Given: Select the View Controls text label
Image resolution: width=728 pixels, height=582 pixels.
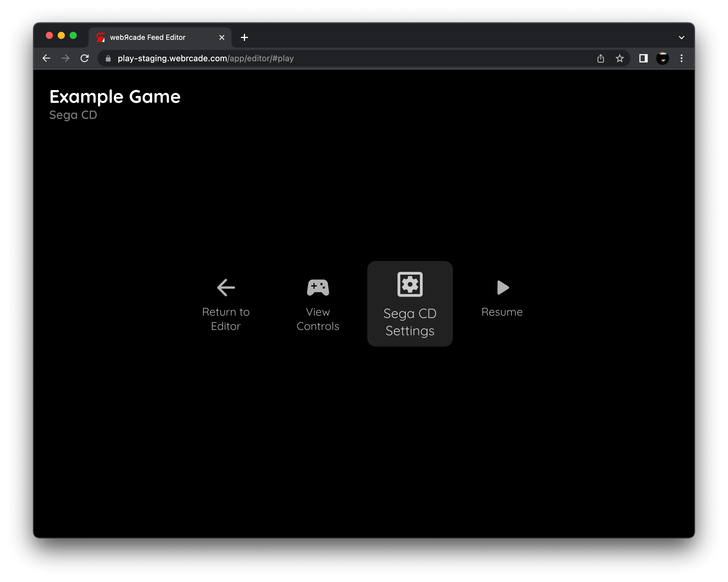Looking at the screenshot, I should [x=318, y=319].
